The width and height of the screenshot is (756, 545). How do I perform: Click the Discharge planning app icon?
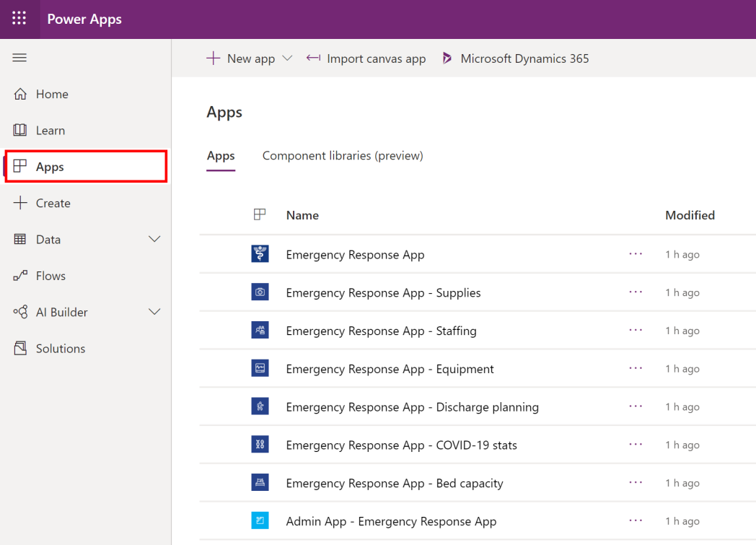coord(260,406)
